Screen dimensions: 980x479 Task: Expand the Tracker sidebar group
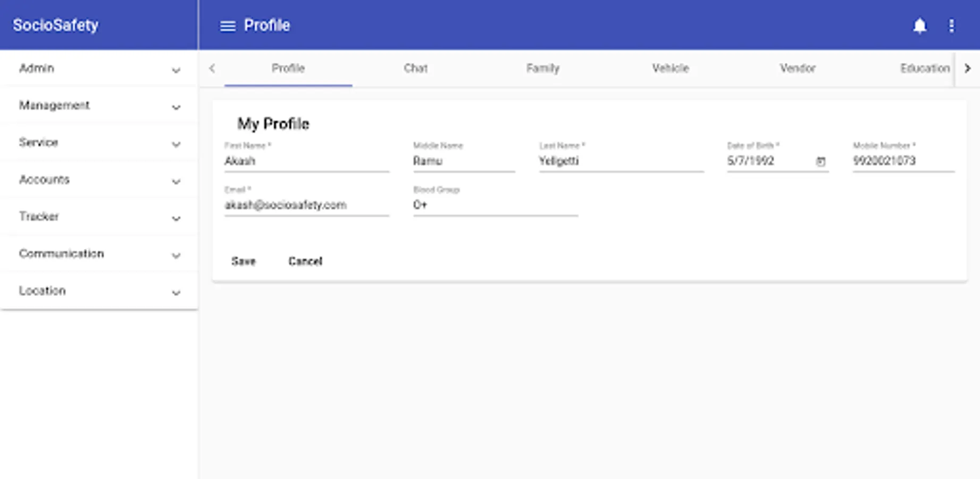(99, 217)
